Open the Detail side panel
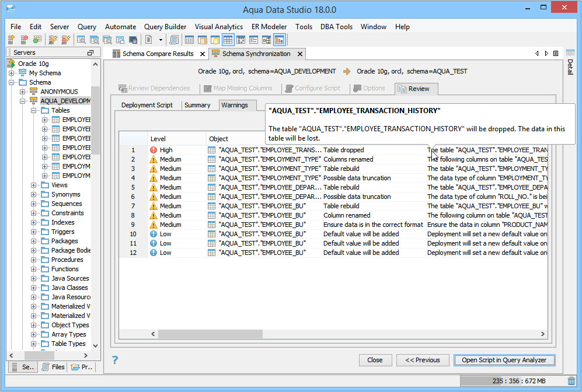This screenshot has height=392, width=582. (x=570, y=62)
